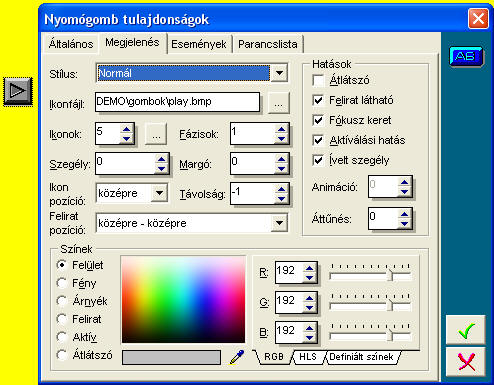Select the Átlátszó color radio button

pos(62,355)
